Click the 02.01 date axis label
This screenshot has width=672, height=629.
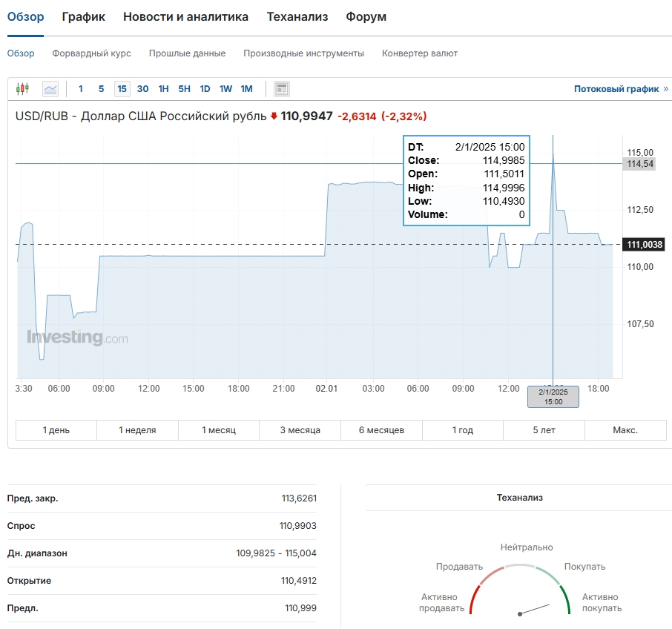326,389
